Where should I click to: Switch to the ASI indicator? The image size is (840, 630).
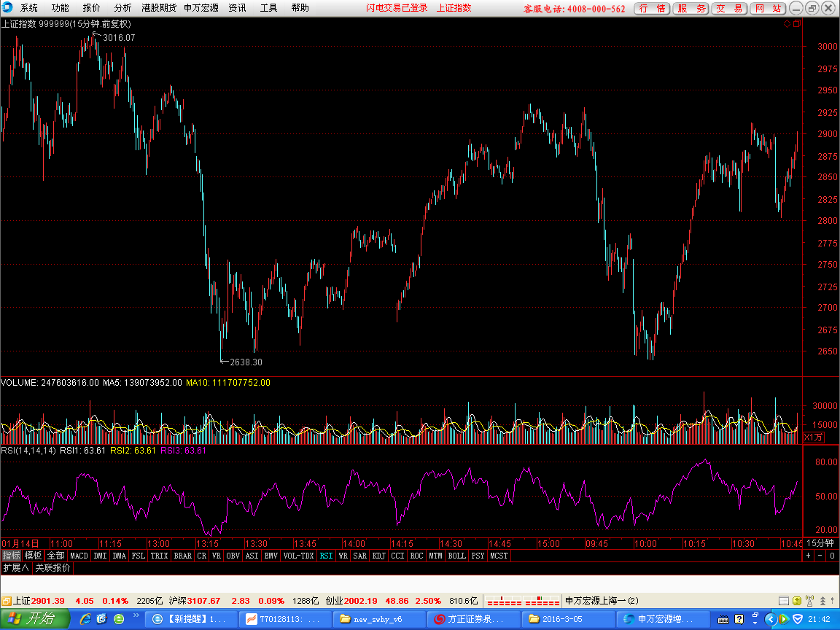tap(252, 556)
